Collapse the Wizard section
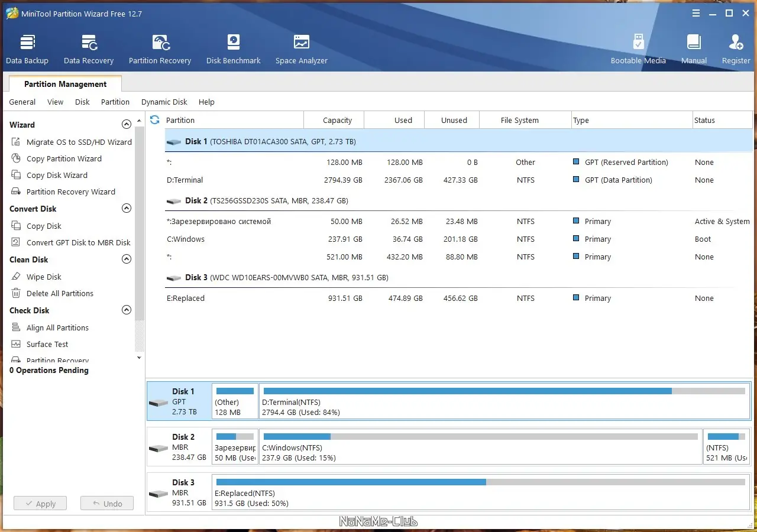Screen dimensions: 757x532 [126, 125]
